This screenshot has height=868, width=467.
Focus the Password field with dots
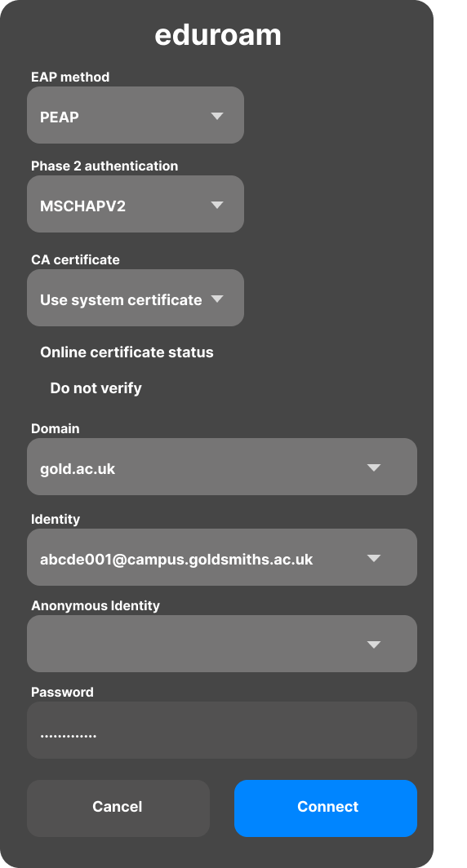pyautogui.click(x=221, y=730)
